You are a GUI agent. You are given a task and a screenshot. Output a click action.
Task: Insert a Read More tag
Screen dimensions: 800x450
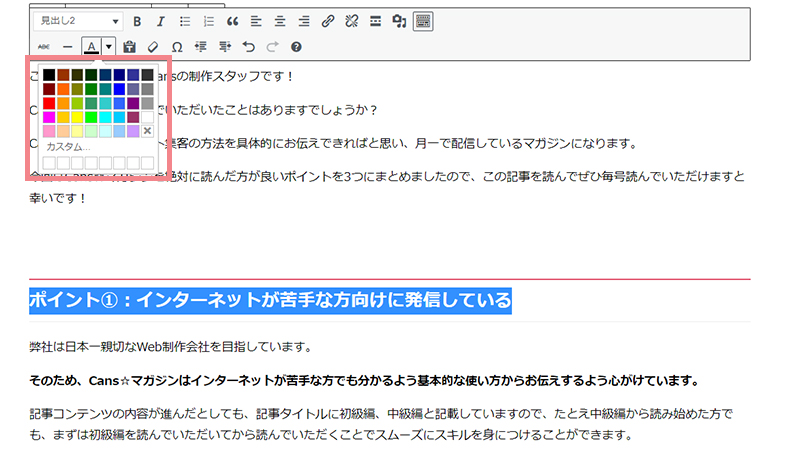(375, 21)
